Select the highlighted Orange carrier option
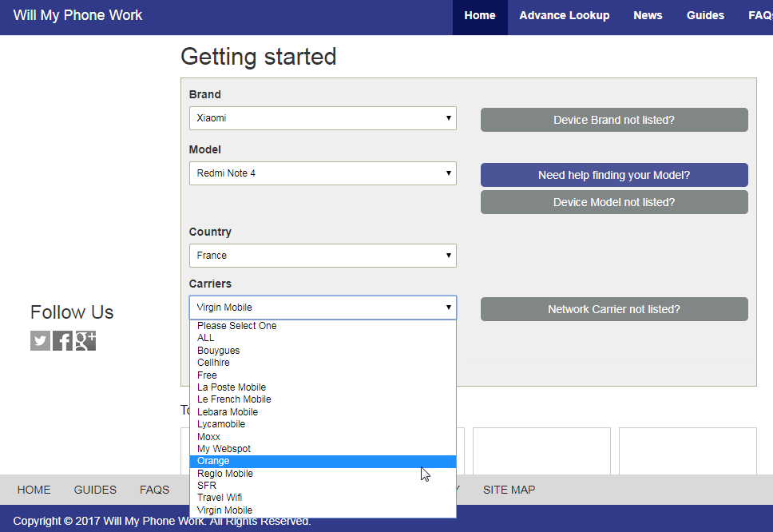 323,461
